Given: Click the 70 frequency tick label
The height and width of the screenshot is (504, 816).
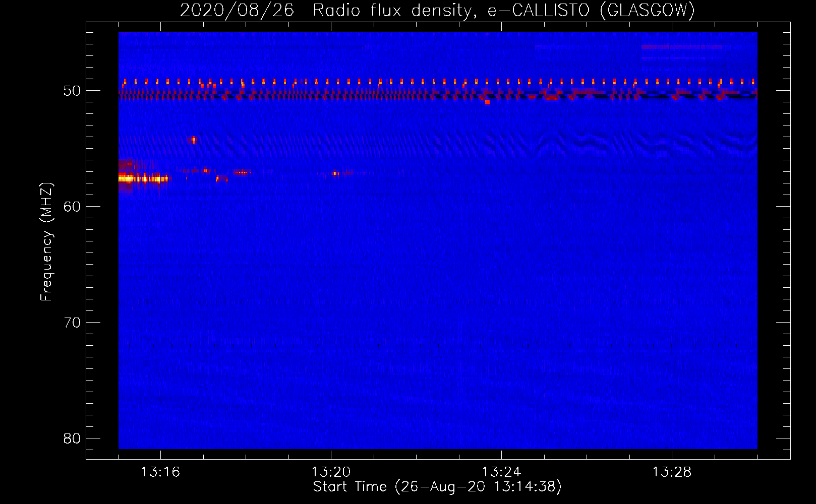Looking at the screenshot, I should tap(72, 323).
